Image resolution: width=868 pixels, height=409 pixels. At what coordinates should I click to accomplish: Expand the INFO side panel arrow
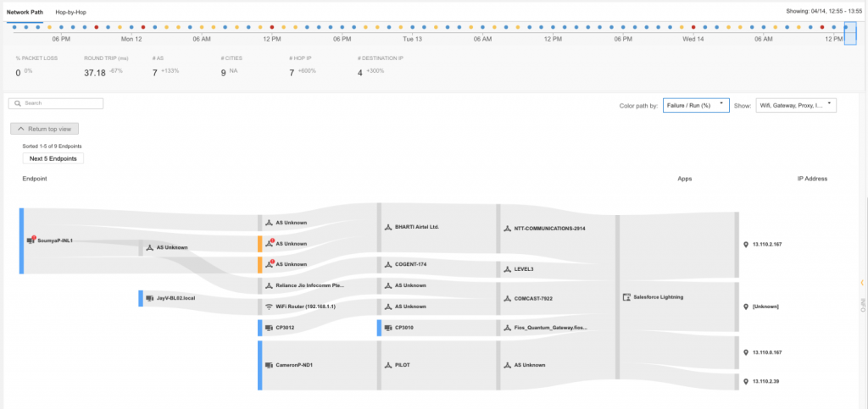(x=862, y=283)
